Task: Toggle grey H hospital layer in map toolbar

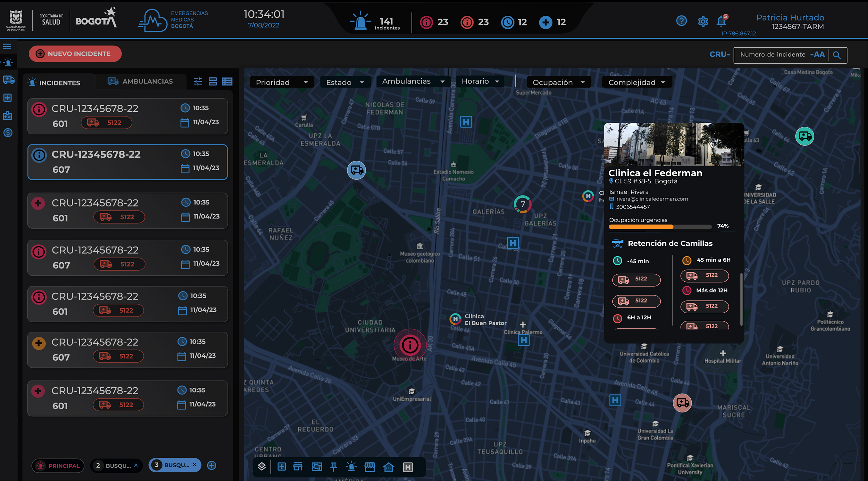Action: (x=408, y=467)
